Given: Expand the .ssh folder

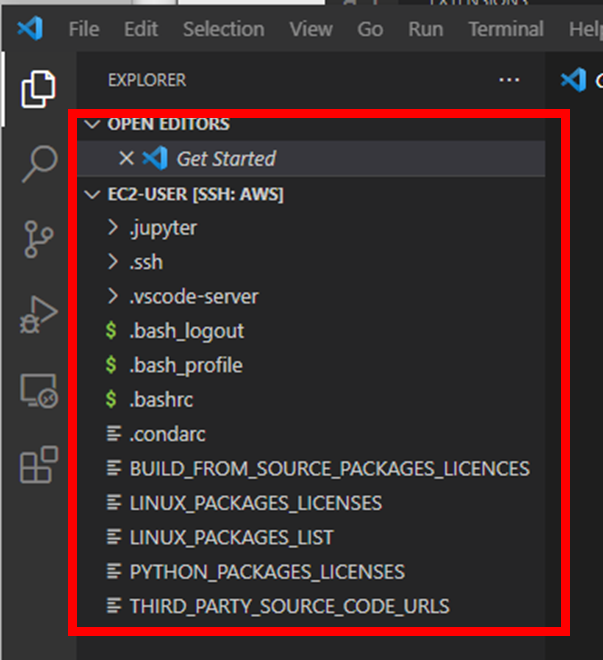Looking at the screenshot, I should tap(113, 262).
